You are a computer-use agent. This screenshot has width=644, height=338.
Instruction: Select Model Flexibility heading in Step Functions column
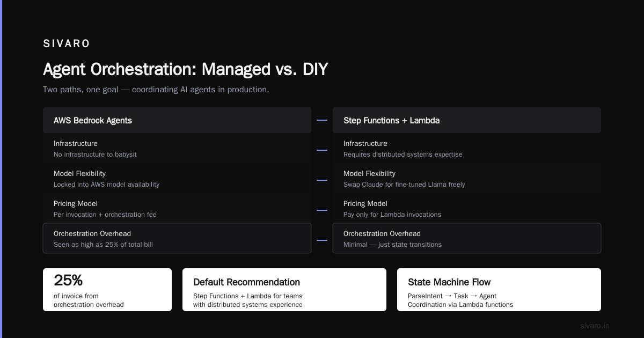coord(369,174)
